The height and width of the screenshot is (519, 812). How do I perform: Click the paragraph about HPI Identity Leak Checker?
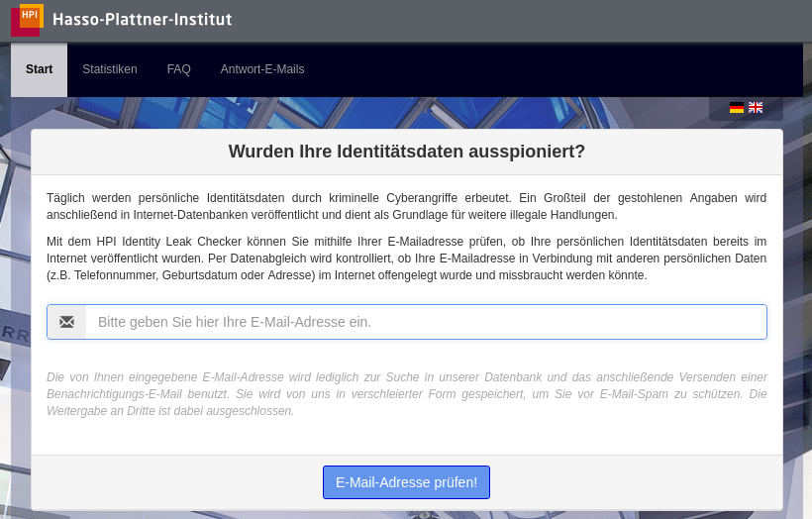[x=407, y=259]
